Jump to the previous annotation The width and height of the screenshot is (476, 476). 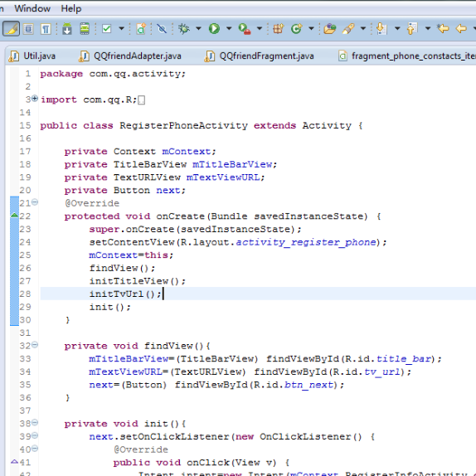[412, 29]
